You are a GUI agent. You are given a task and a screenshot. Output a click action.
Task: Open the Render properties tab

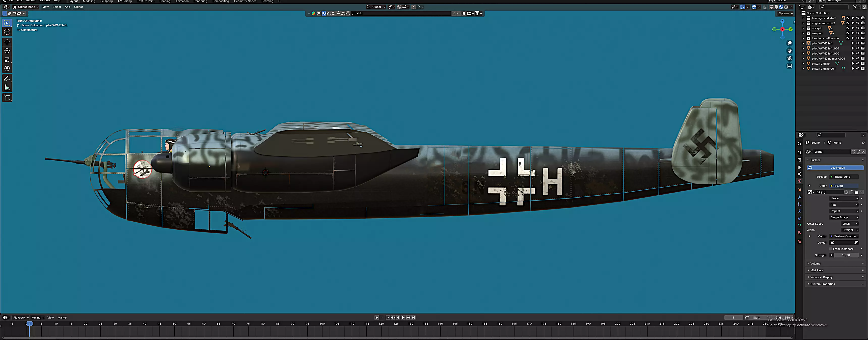[800, 152]
